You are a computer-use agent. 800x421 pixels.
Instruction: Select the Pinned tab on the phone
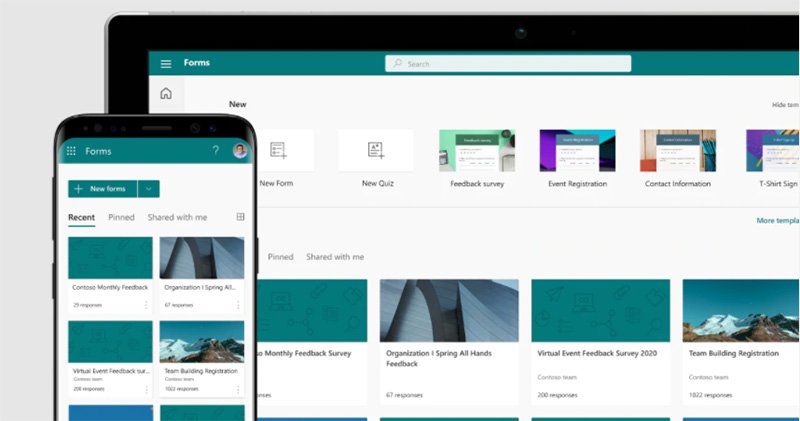pyautogui.click(x=121, y=217)
